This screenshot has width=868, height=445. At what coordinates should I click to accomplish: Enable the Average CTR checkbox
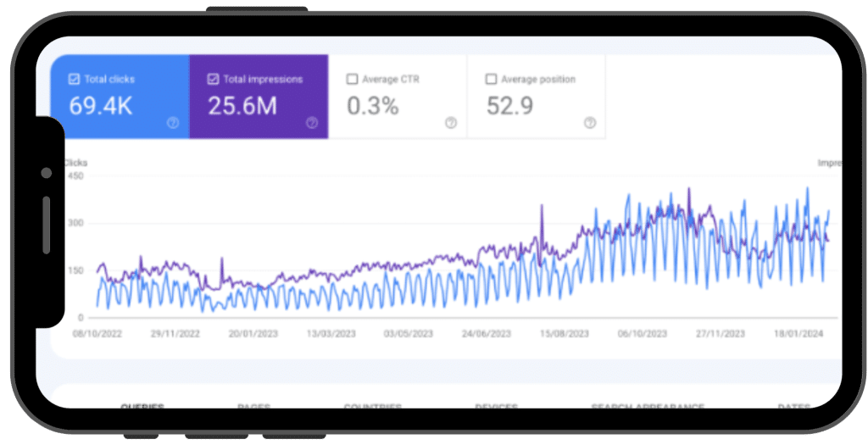[352, 80]
